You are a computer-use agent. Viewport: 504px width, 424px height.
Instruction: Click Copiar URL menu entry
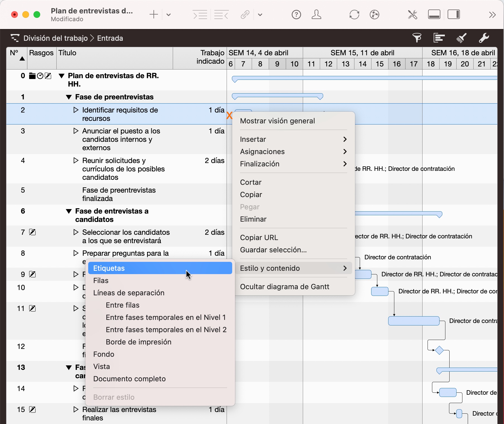click(x=259, y=238)
